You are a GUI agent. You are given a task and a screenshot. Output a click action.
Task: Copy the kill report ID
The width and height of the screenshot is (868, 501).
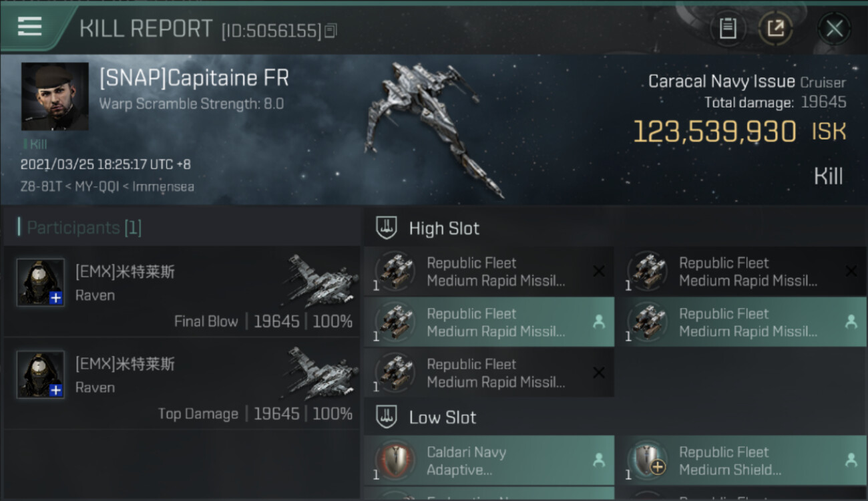tap(332, 30)
